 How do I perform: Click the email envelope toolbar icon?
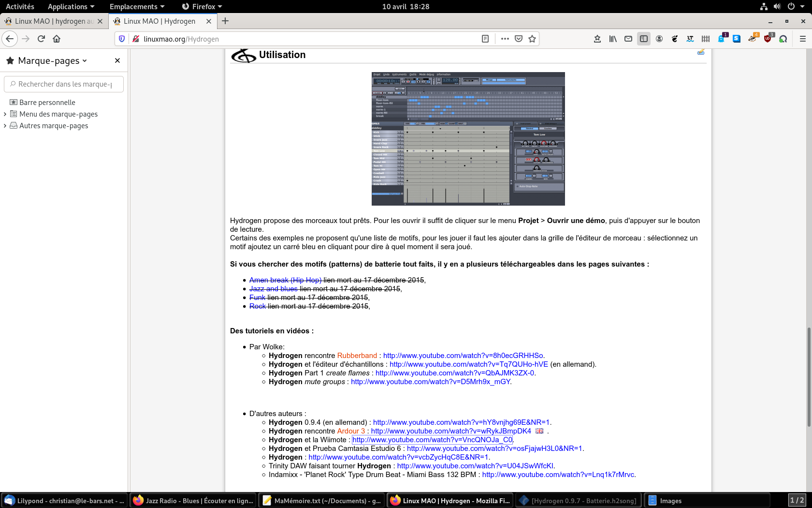[x=628, y=39]
